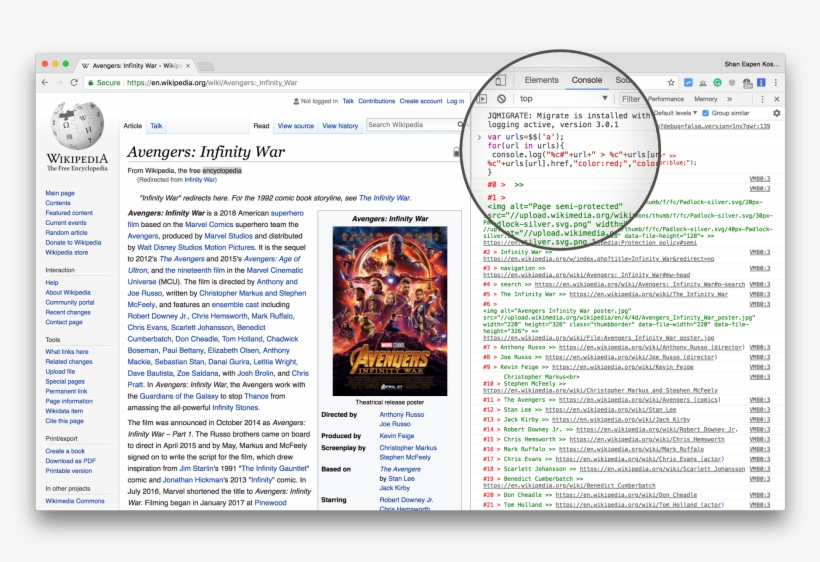Select the Console tab in DevTools

tap(586, 80)
